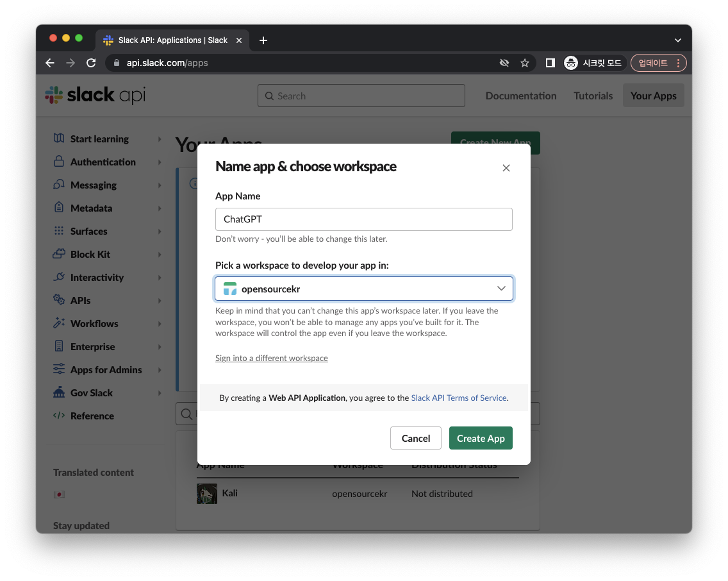The width and height of the screenshot is (728, 581).
Task: Click the Enterprise building icon
Action: 59,346
